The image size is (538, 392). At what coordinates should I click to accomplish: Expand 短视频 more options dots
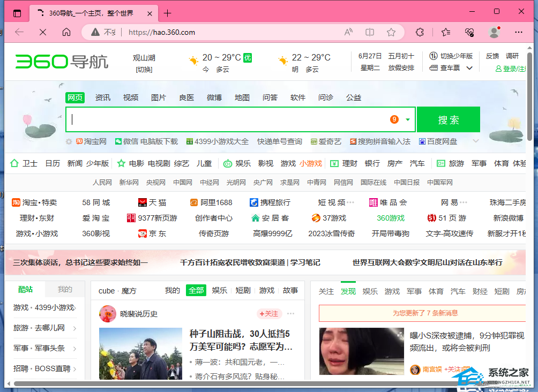coord(350,202)
